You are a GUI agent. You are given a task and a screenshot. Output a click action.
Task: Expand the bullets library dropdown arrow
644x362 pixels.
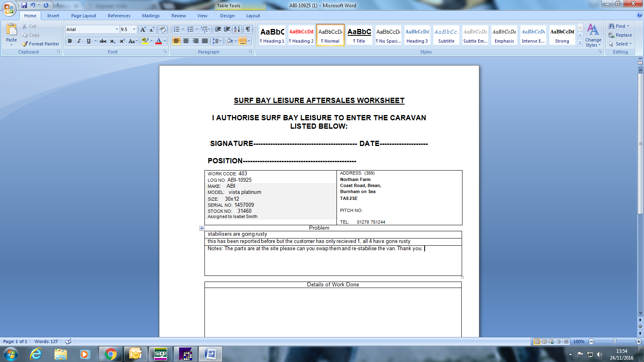pos(183,29)
